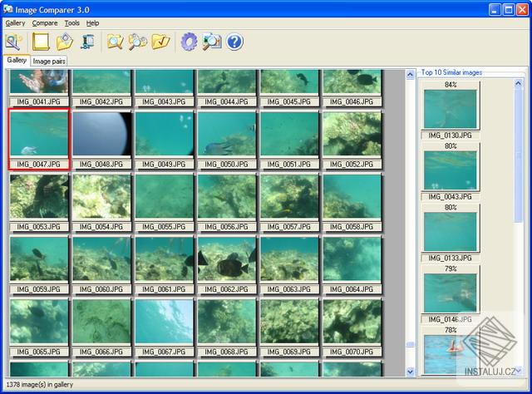532x394 pixels.
Task: Click the similar images scrollbar up arrow
Action: pos(518,83)
